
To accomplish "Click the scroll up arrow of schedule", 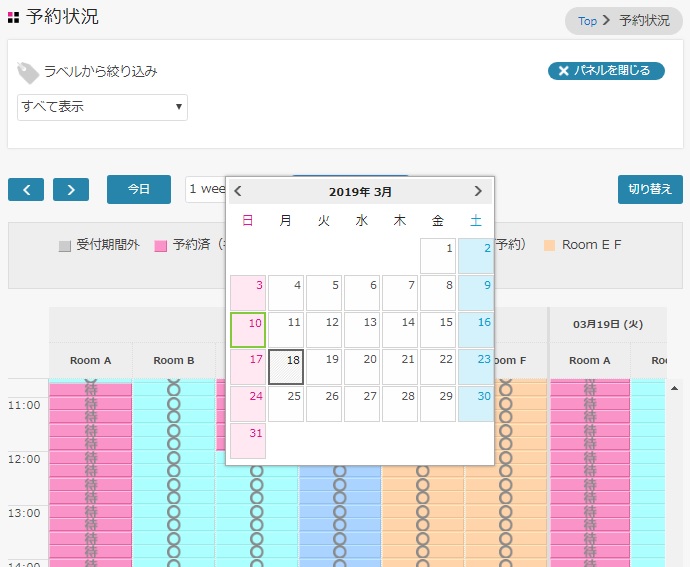I will 673,388.
